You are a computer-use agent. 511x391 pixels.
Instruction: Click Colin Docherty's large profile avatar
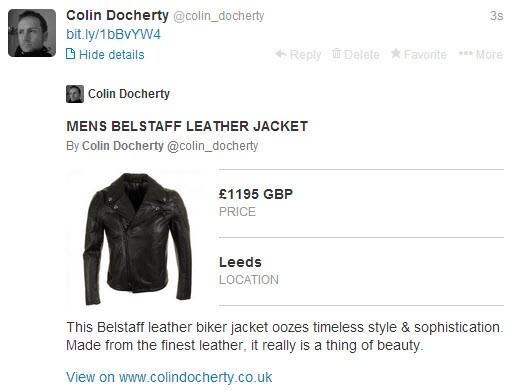click(x=32, y=33)
